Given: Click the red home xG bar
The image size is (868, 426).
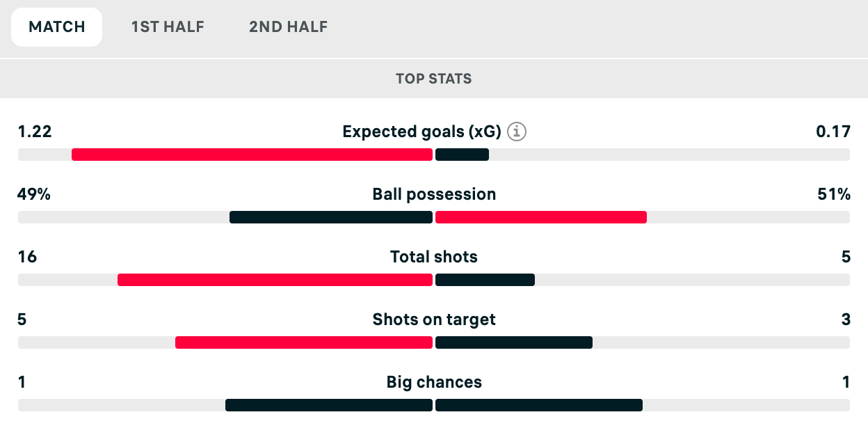Looking at the screenshot, I should pyautogui.click(x=252, y=155).
